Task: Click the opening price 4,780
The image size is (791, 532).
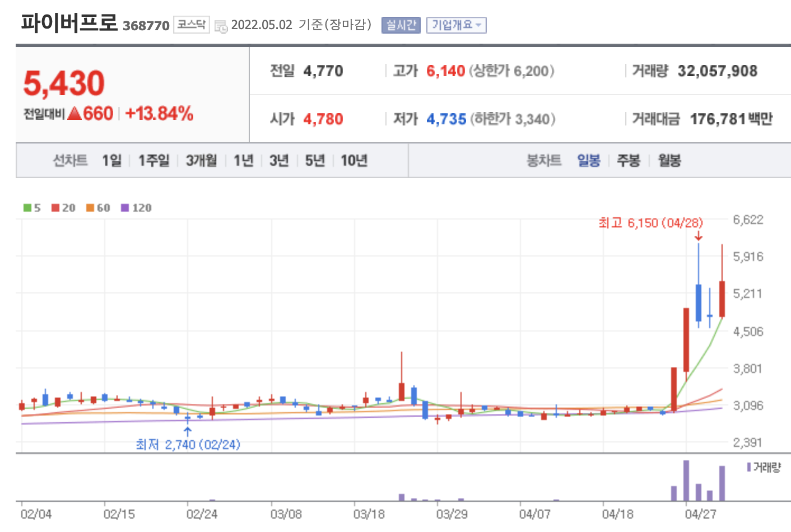Action: tap(323, 119)
